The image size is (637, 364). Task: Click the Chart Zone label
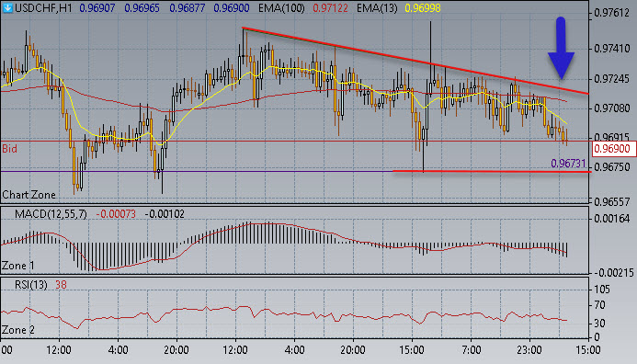click(28, 195)
